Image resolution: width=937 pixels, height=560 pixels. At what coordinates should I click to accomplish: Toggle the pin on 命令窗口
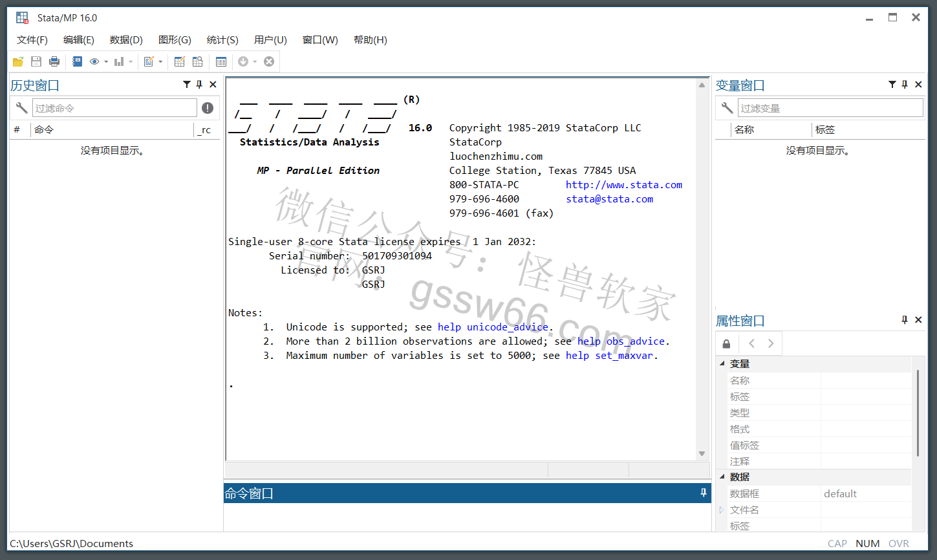(704, 493)
